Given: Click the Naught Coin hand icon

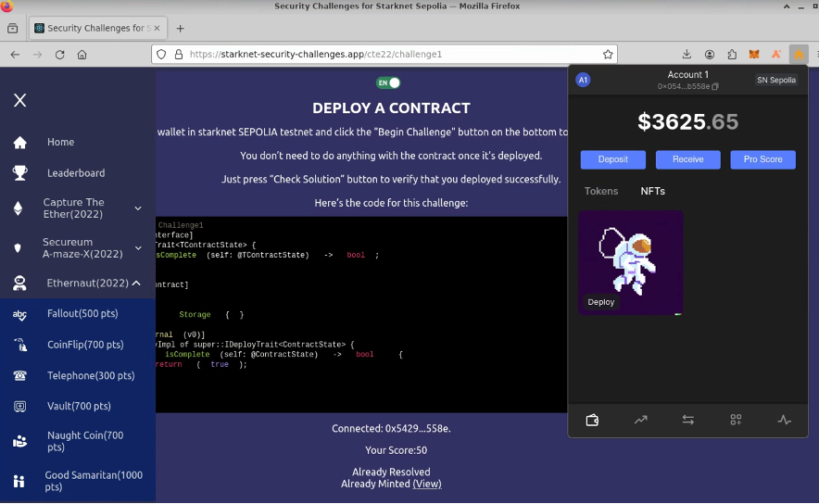Looking at the screenshot, I should coord(19,441).
